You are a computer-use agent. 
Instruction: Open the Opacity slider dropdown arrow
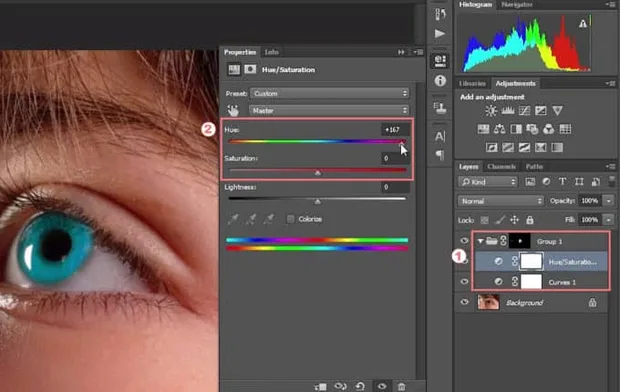(609, 201)
